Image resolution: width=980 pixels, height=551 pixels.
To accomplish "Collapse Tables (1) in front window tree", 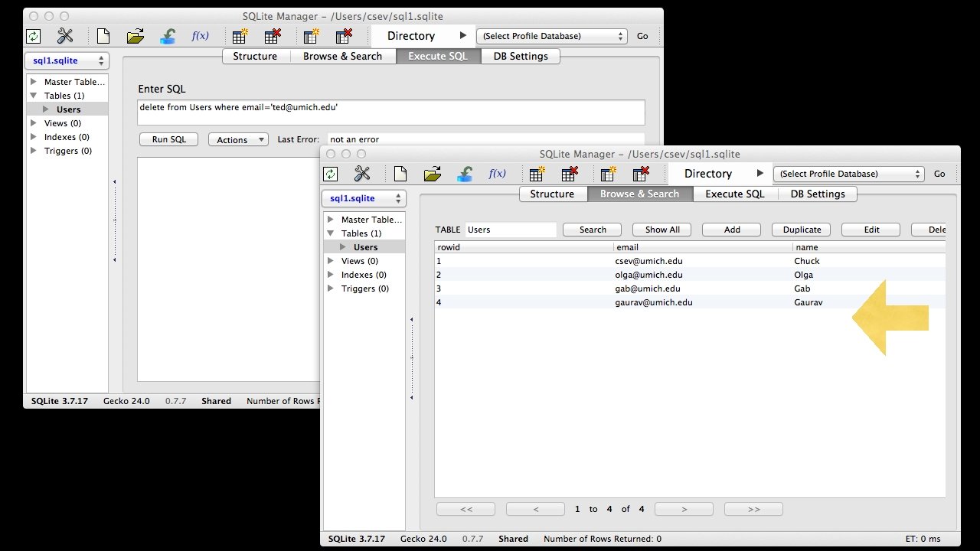I will [x=331, y=233].
